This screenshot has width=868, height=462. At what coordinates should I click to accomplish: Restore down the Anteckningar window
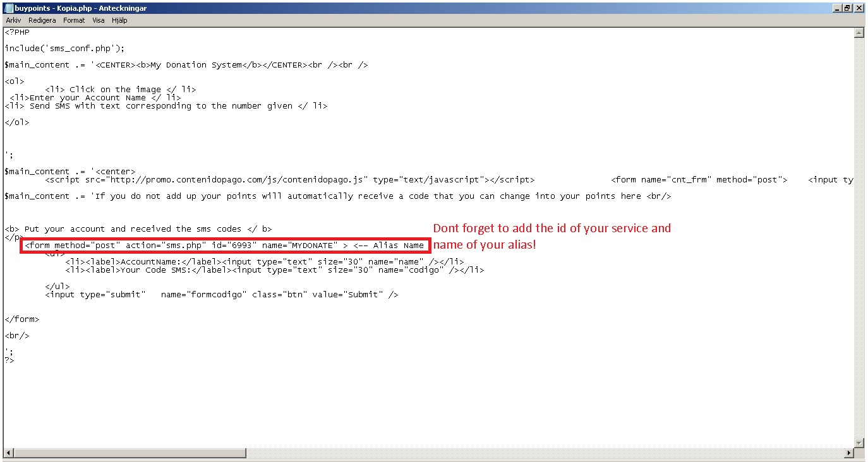point(847,8)
